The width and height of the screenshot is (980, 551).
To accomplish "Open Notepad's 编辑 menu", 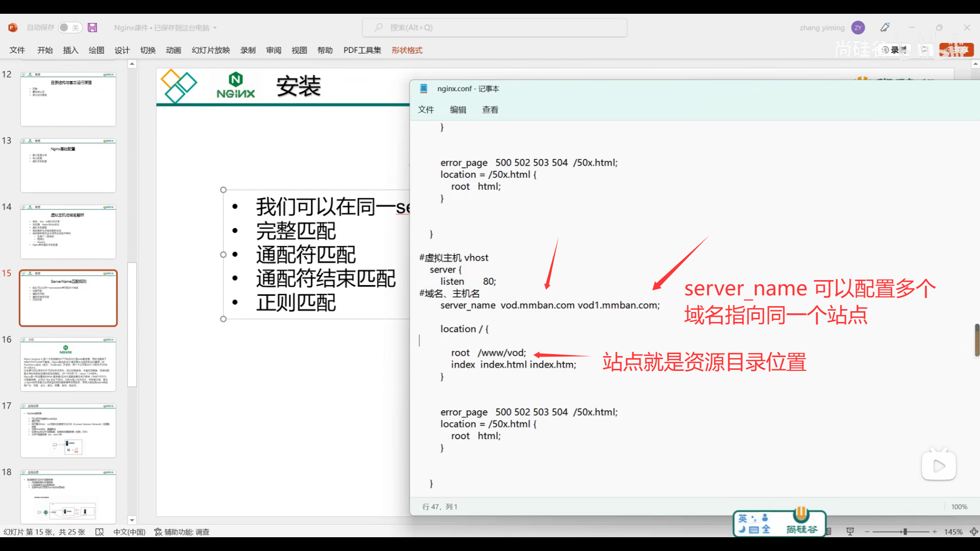I will pyautogui.click(x=458, y=110).
